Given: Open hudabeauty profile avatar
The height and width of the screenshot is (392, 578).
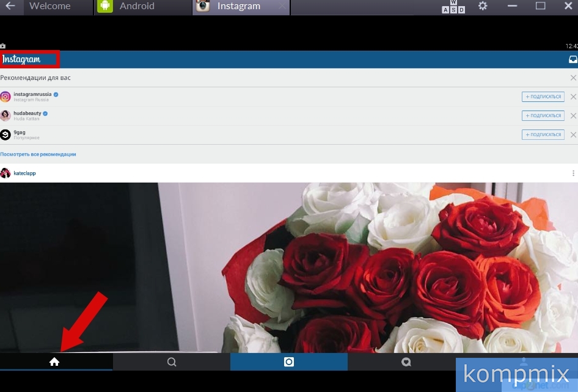Looking at the screenshot, I should click(x=5, y=115).
